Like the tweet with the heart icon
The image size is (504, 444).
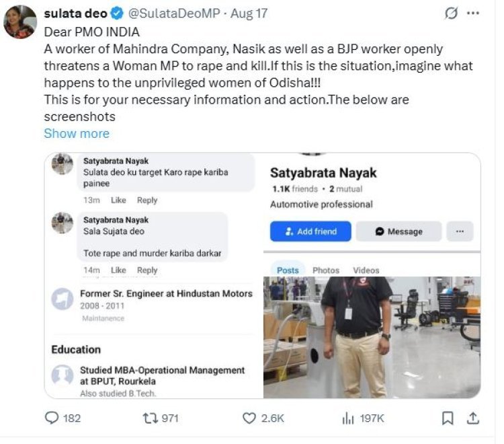pyautogui.click(x=251, y=418)
